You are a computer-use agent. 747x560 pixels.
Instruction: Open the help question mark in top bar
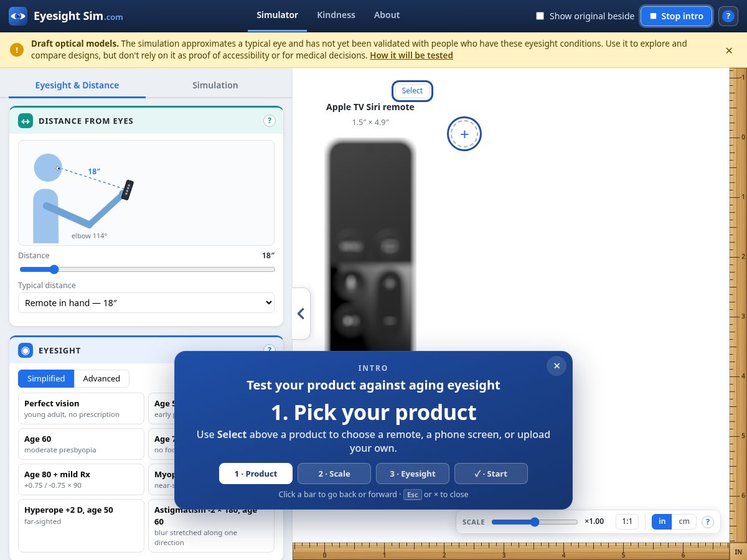tap(728, 16)
